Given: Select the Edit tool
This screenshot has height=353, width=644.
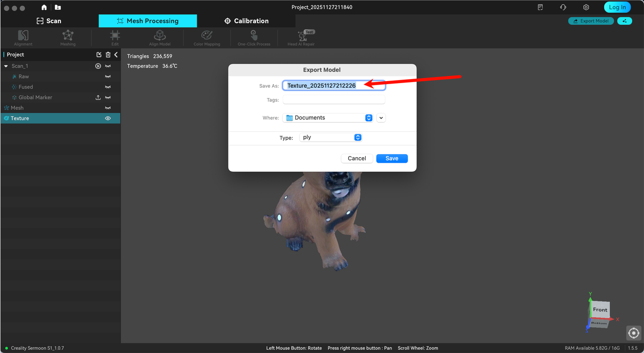Looking at the screenshot, I should (115, 37).
